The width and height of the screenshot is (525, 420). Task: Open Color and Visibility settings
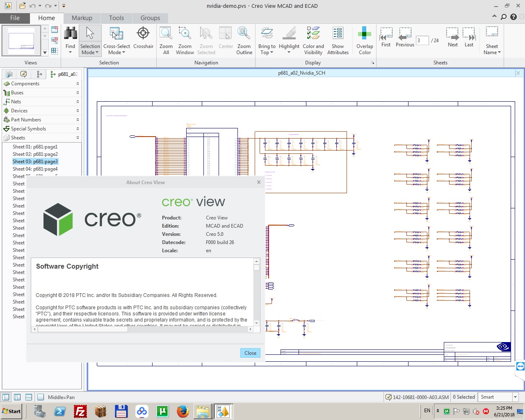coord(313,40)
